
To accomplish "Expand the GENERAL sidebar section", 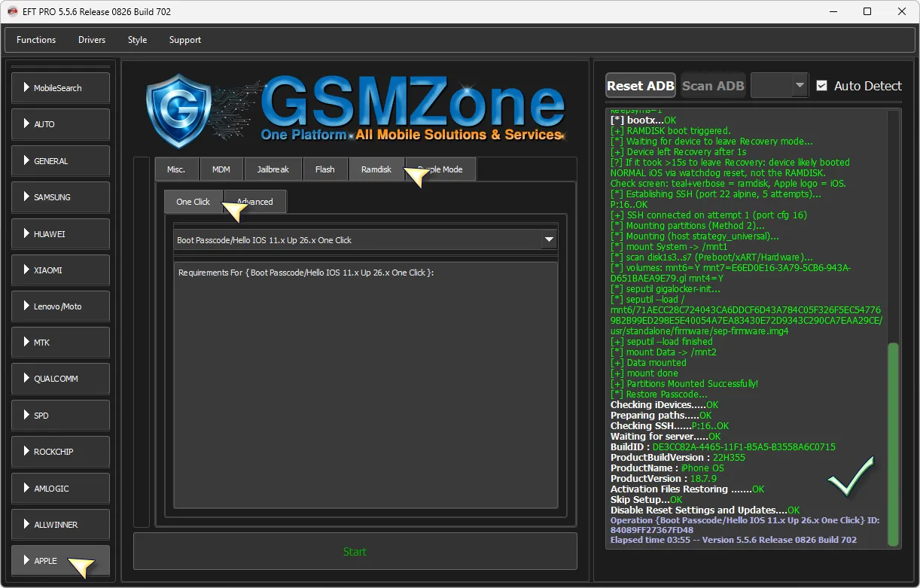I will point(60,161).
